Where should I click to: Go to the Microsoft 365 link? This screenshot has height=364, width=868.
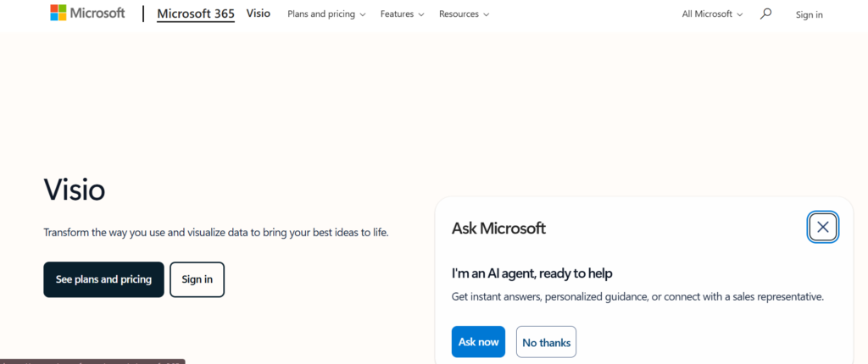tap(196, 14)
